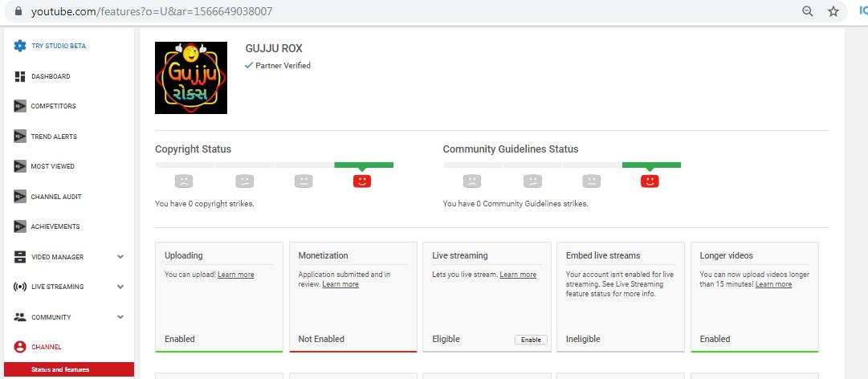The width and height of the screenshot is (868, 379).
Task: Click the URL in the address bar
Action: click(152, 11)
